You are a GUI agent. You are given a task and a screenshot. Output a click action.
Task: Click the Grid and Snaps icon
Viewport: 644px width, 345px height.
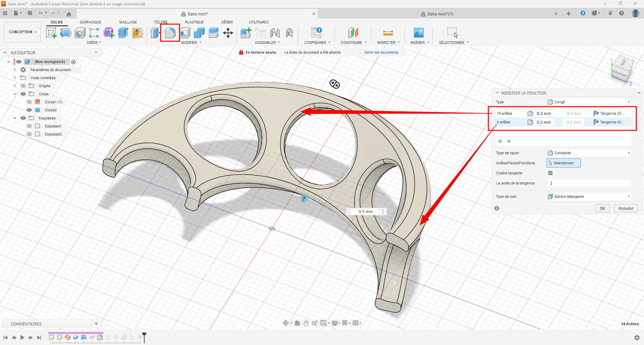345,323
